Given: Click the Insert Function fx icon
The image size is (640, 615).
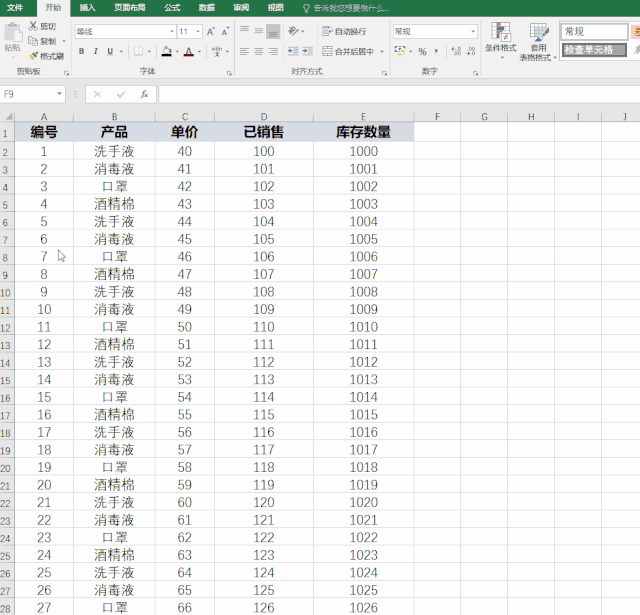Looking at the screenshot, I should pyautogui.click(x=144, y=94).
